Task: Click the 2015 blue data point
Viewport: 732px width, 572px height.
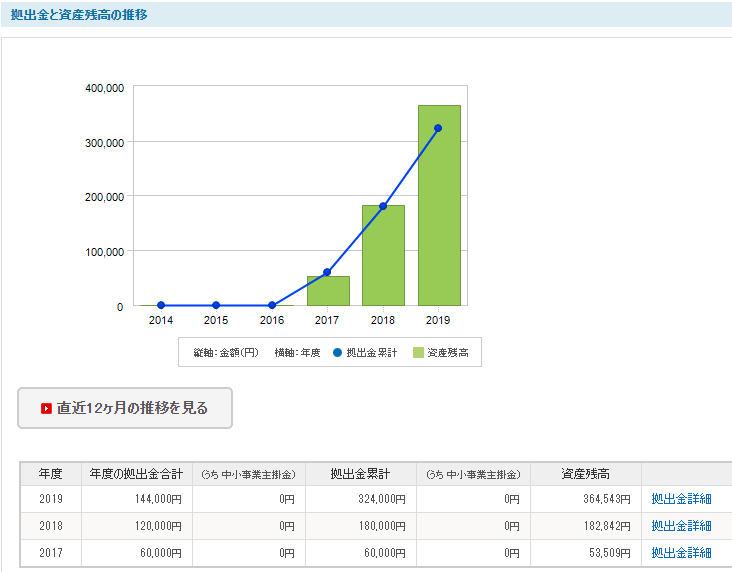Action: [x=216, y=305]
